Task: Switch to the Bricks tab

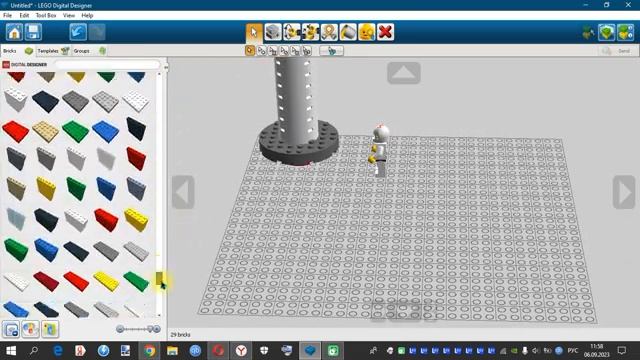Action: coord(18,51)
